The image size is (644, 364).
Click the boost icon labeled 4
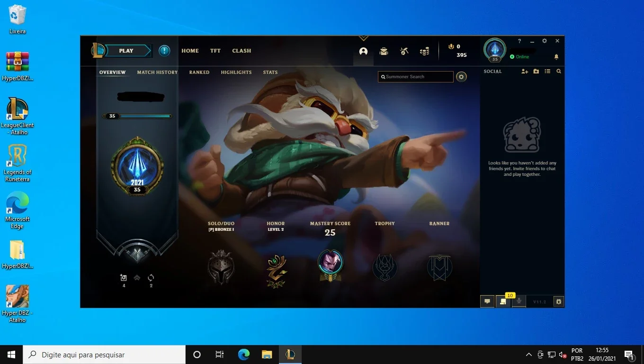point(124,278)
